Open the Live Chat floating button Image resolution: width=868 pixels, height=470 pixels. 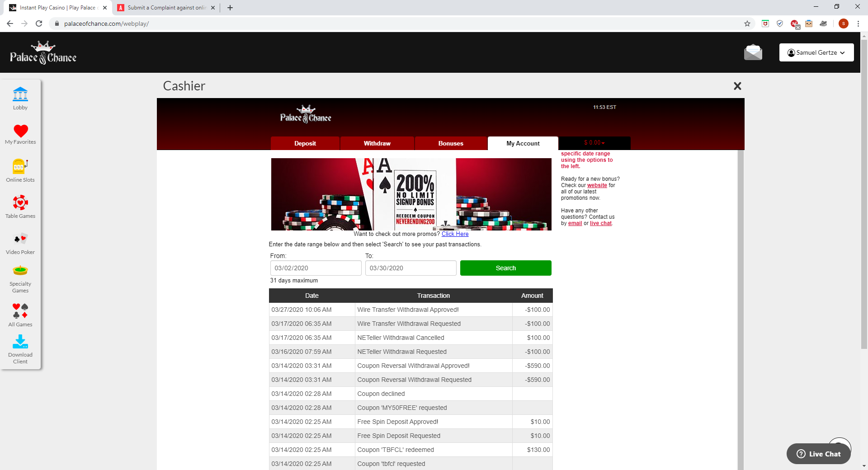[819, 454]
